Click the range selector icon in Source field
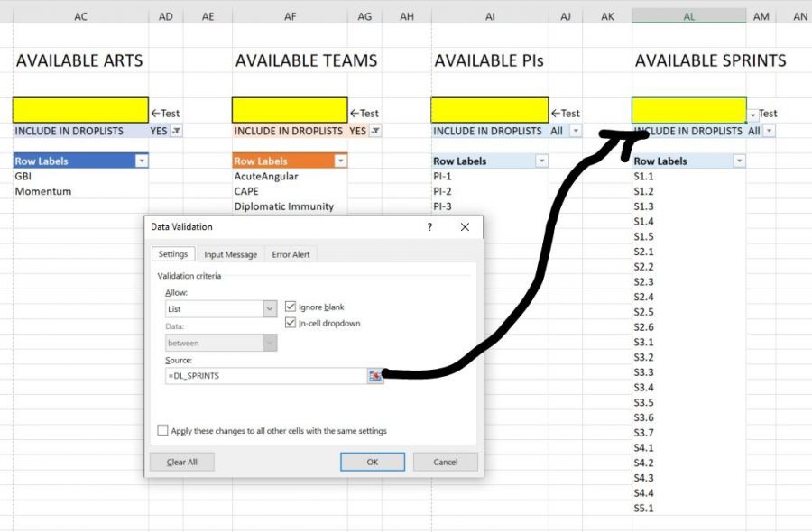812x532 pixels. (x=375, y=376)
